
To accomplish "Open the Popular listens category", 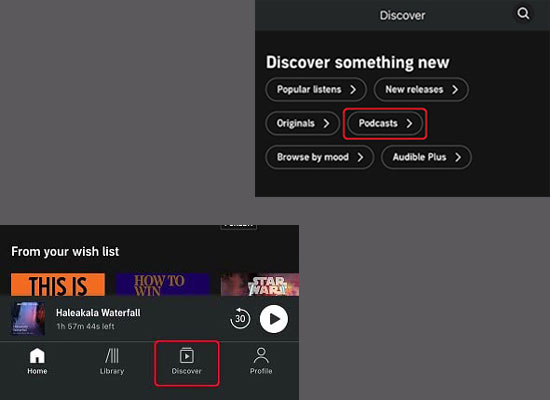I will click(316, 89).
